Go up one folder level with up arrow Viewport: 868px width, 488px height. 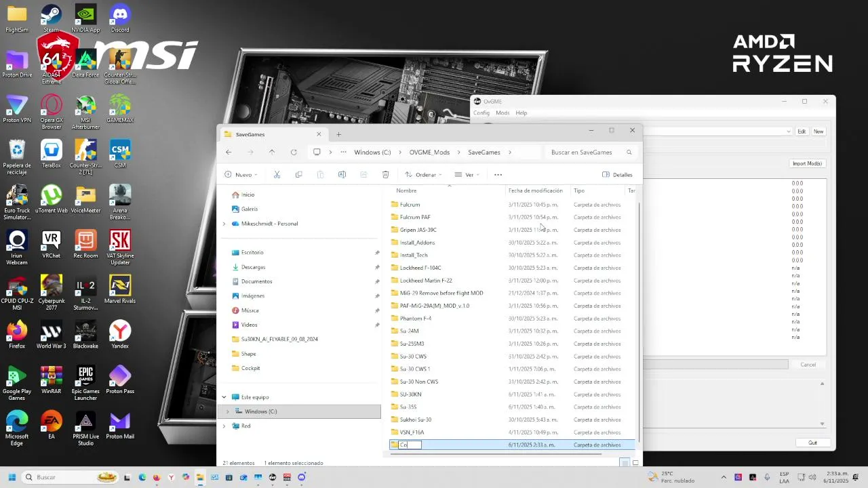click(272, 152)
